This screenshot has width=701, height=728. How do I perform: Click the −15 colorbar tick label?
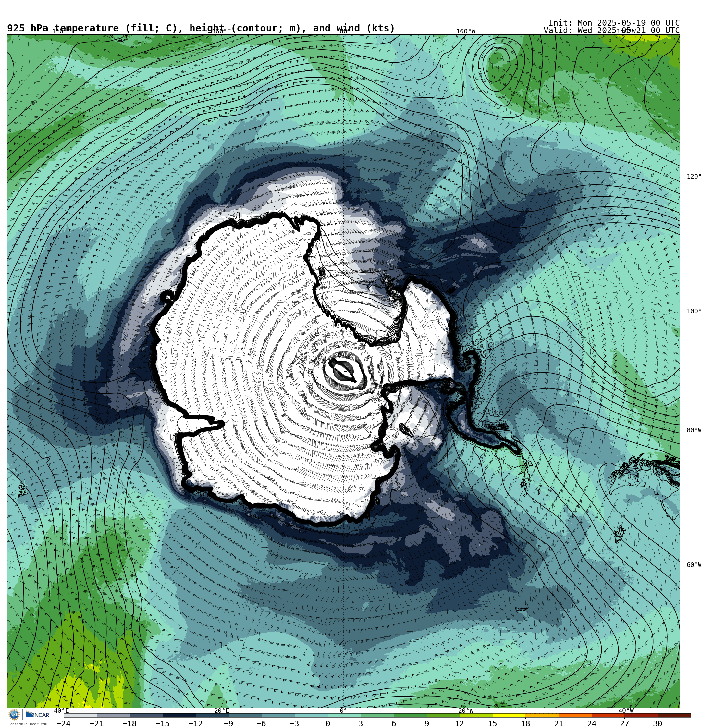pos(162,723)
